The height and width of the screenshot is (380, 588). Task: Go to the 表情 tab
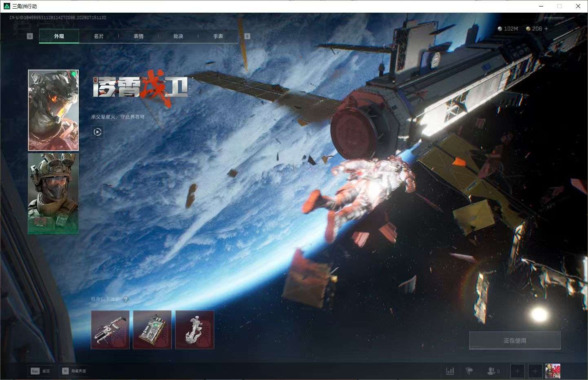pos(139,36)
